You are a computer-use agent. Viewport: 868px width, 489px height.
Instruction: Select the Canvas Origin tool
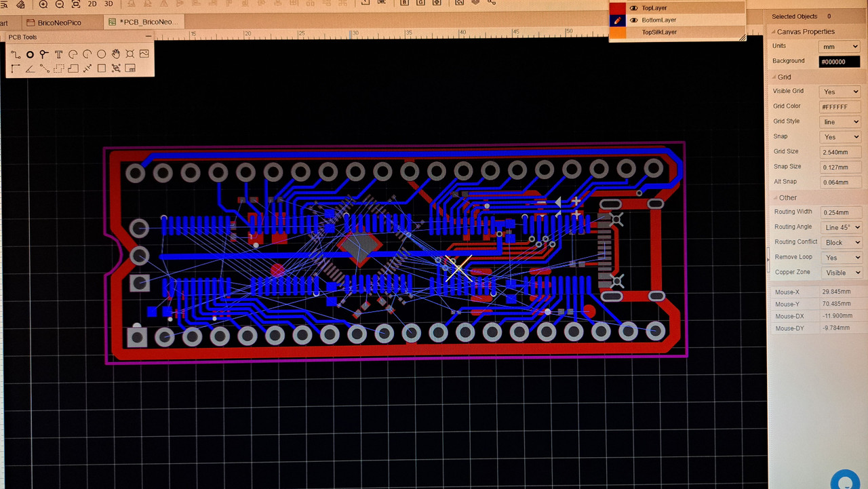click(x=16, y=69)
